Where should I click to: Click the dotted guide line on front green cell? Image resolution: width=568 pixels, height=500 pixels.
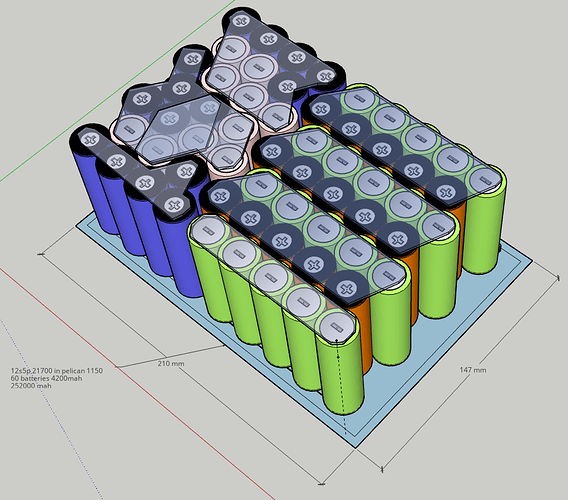click(x=341, y=387)
